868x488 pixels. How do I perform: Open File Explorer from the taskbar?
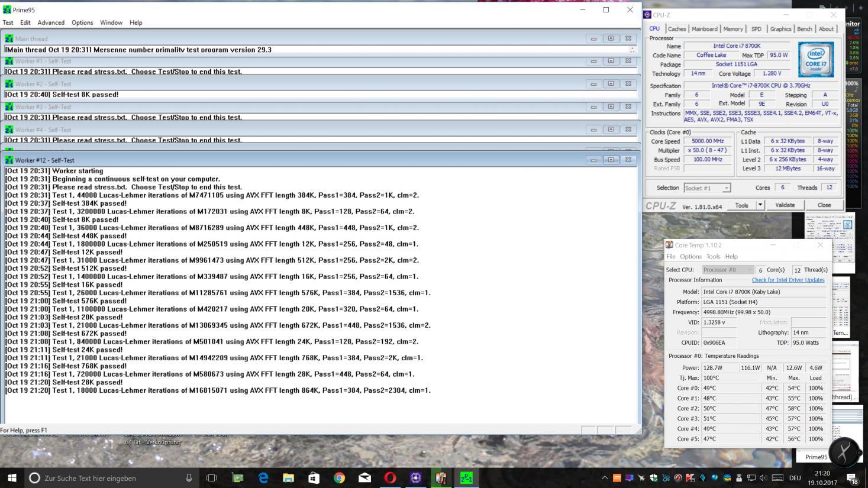click(x=288, y=478)
